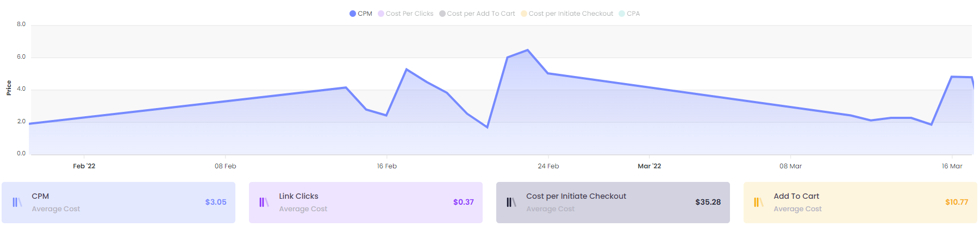Click the purple Link Clicks card icon
Image resolution: width=980 pixels, height=227 pixels.
point(264,203)
